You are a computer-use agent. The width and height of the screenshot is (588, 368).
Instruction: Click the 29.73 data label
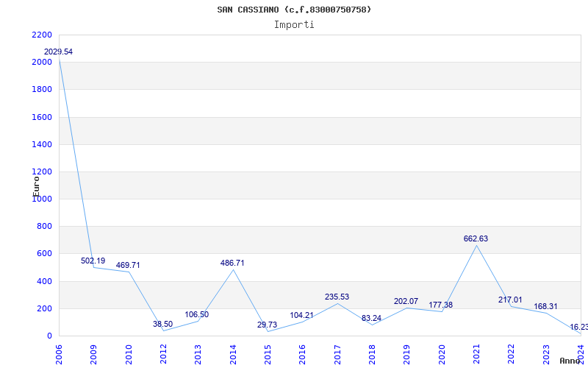point(267,325)
